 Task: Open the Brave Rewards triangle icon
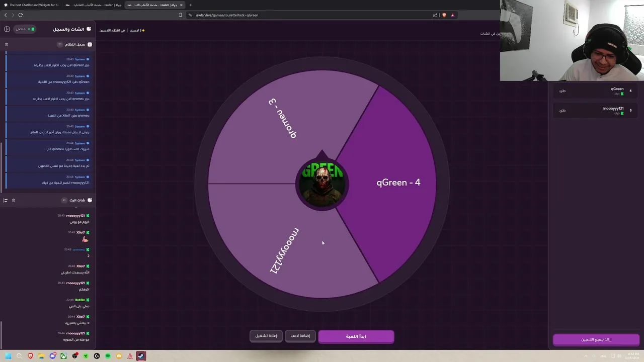[452, 15]
